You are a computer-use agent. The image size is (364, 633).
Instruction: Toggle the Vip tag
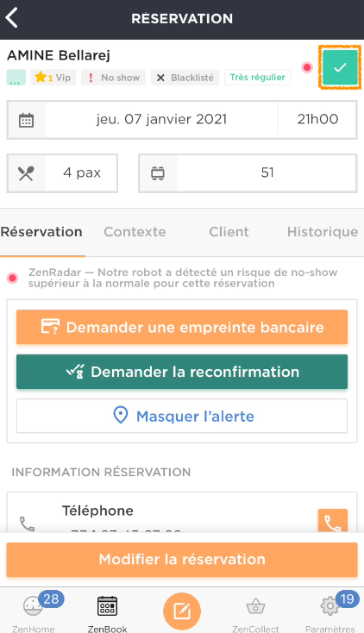[x=53, y=78]
